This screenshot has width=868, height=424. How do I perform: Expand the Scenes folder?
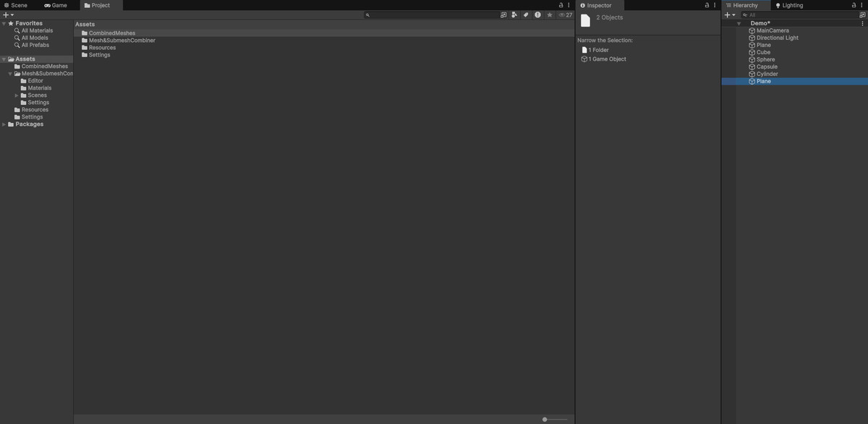17,96
